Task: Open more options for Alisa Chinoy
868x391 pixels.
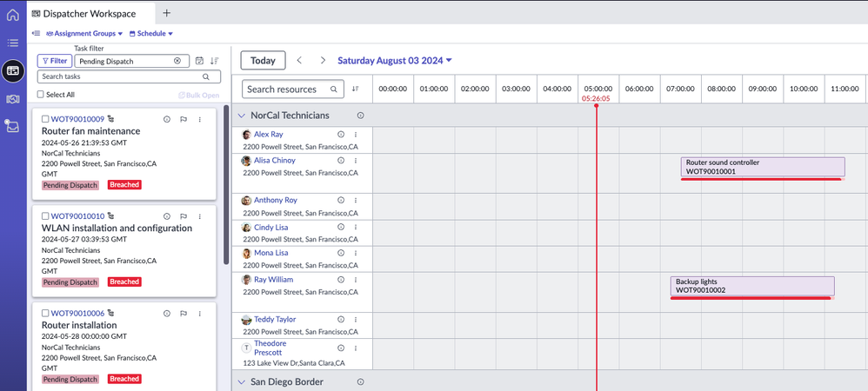Action: click(356, 161)
